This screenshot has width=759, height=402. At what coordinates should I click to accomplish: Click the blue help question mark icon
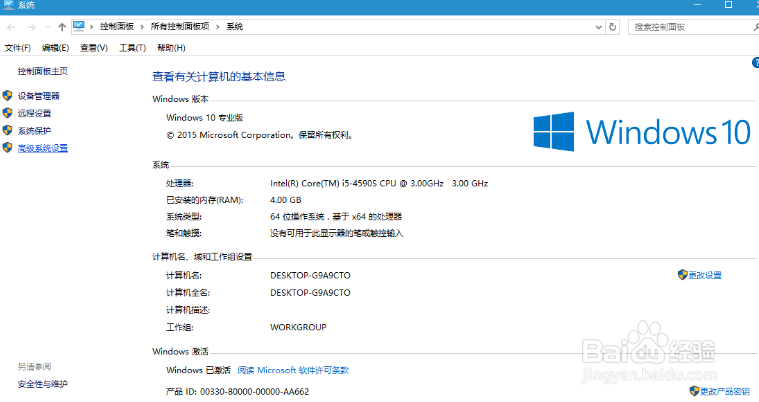[756, 62]
